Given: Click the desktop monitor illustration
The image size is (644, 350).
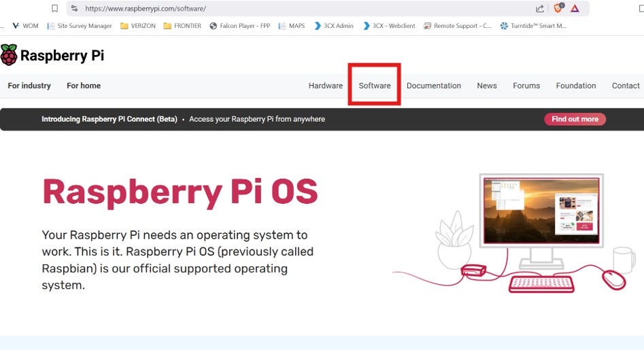Looking at the screenshot, I should (x=541, y=222).
